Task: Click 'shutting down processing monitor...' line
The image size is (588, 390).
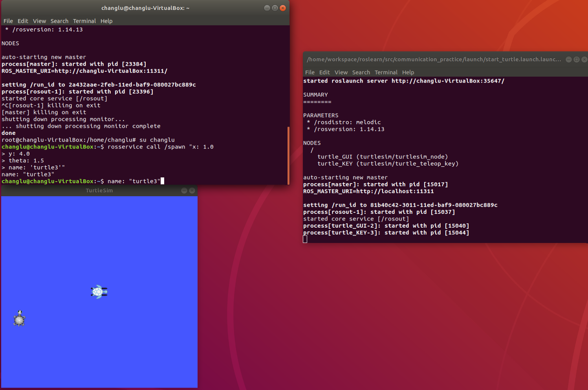Action: pyautogui.click(x=63, y=119)
